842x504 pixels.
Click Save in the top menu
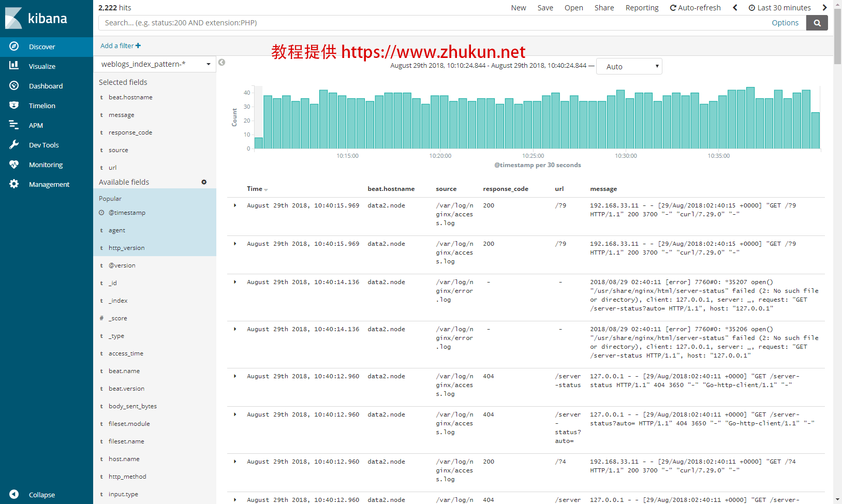click(545, 8)
